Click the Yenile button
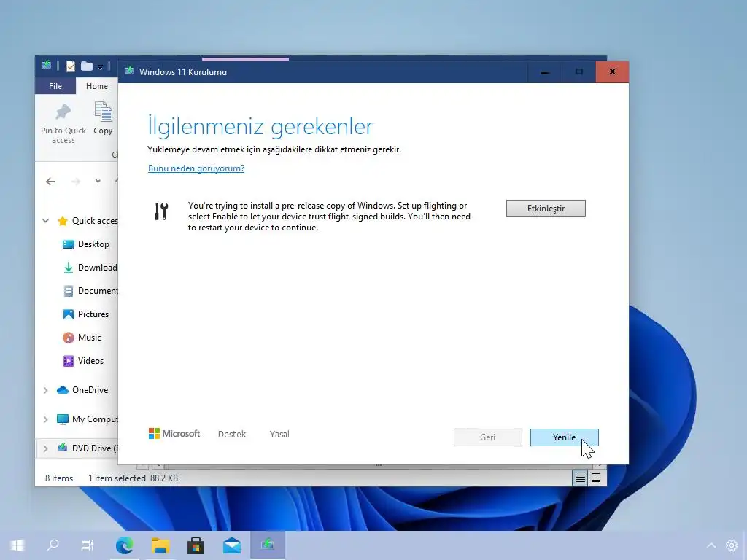747x560 pixels. pyautogui.click(x=564, y=437)
